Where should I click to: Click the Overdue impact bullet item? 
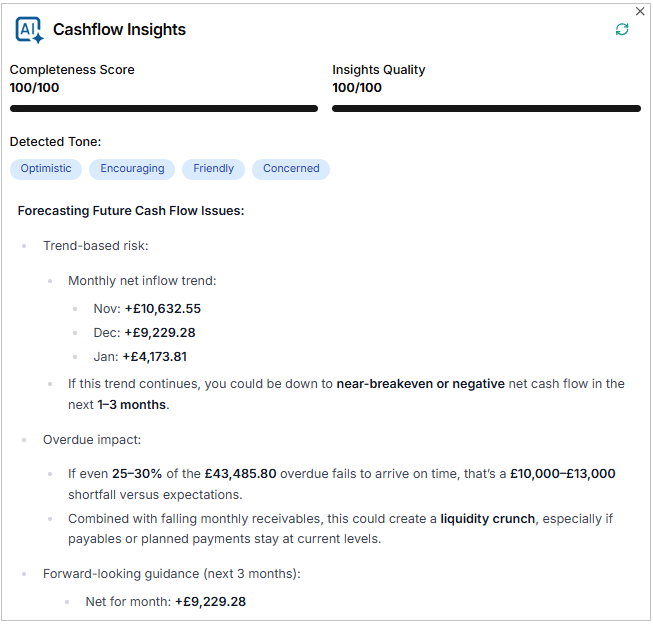click(x=91, y=439)
